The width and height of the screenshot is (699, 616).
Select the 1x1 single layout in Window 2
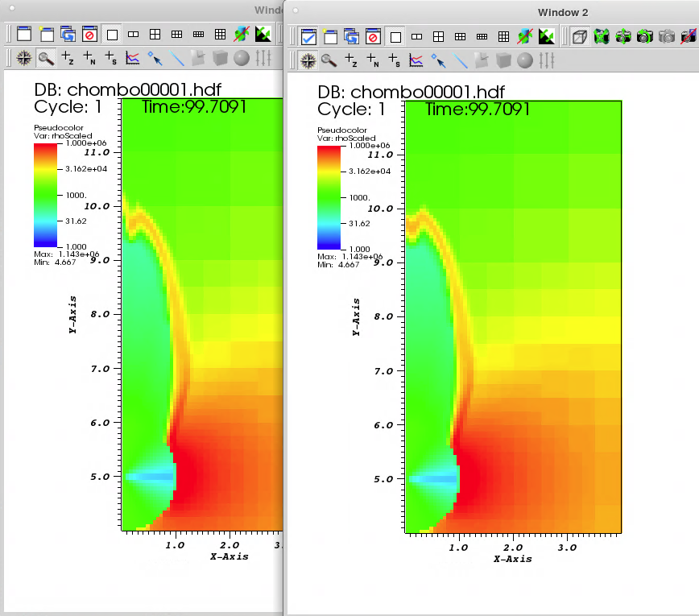[395, 36]
